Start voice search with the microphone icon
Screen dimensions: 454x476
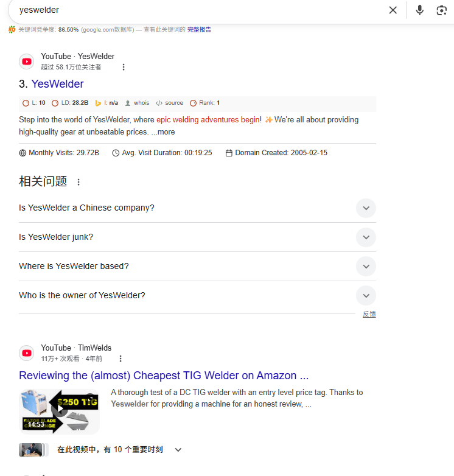point(419,10)
